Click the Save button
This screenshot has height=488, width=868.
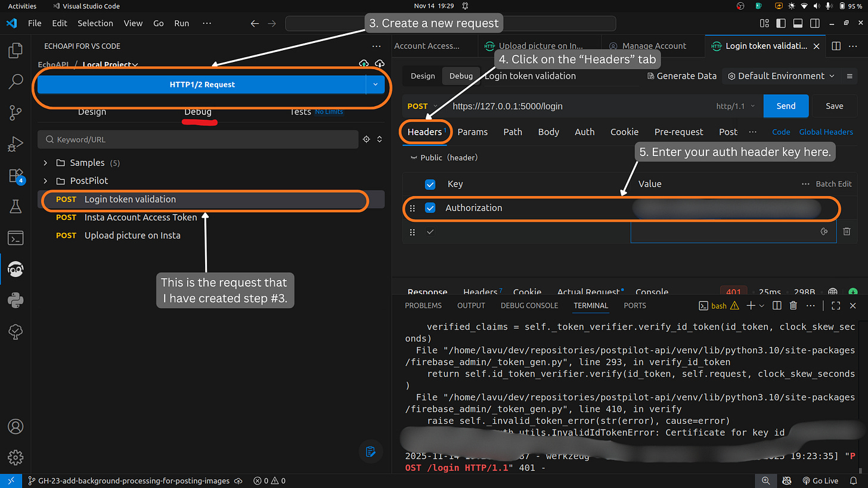click(835, 106)
